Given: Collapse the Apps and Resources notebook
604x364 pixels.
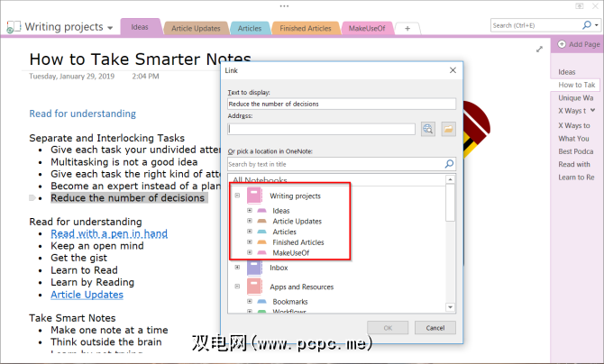Looking at the screenshot, I should pos(237,287).
